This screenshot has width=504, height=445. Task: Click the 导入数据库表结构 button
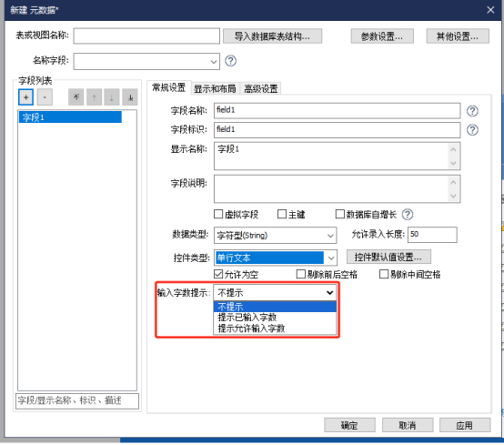click(272, 36)
